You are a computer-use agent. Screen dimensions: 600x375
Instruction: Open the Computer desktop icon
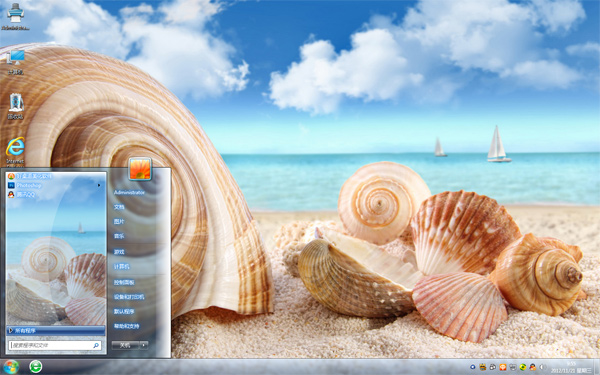coord(16,62)
